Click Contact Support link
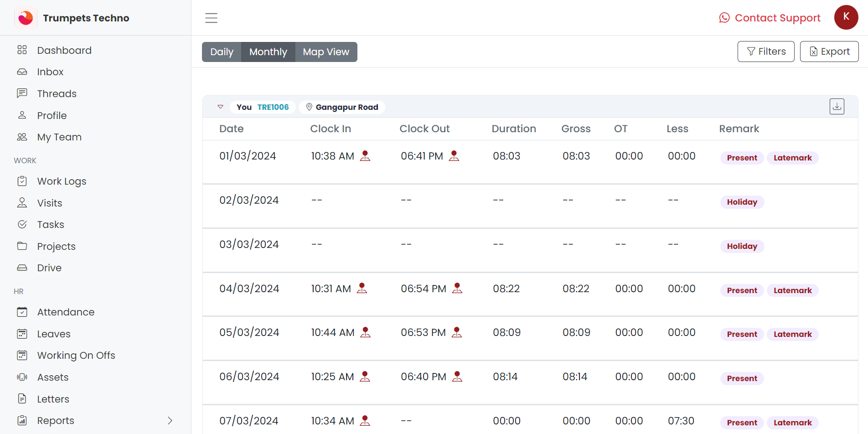 coord(770,18)
